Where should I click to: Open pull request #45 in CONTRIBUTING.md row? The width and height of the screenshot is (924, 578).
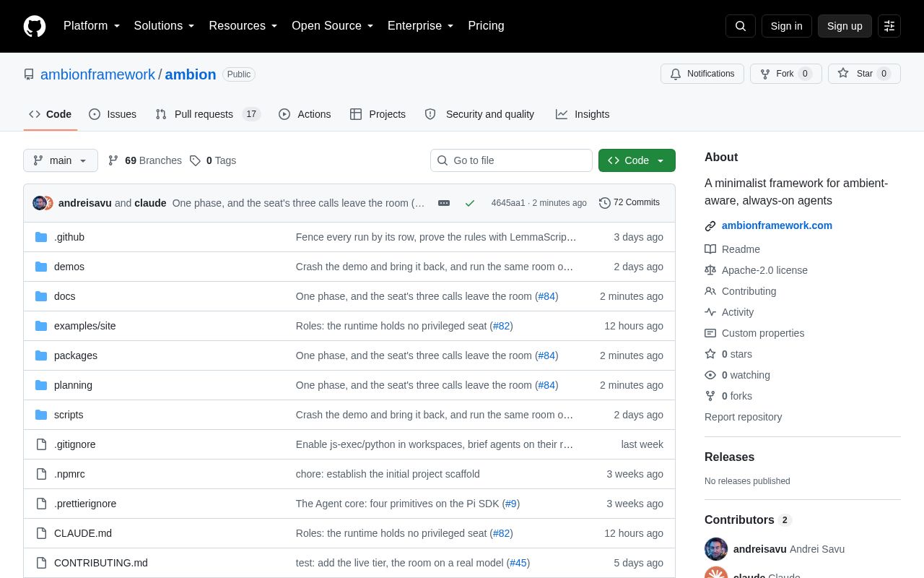click(518, 563)
